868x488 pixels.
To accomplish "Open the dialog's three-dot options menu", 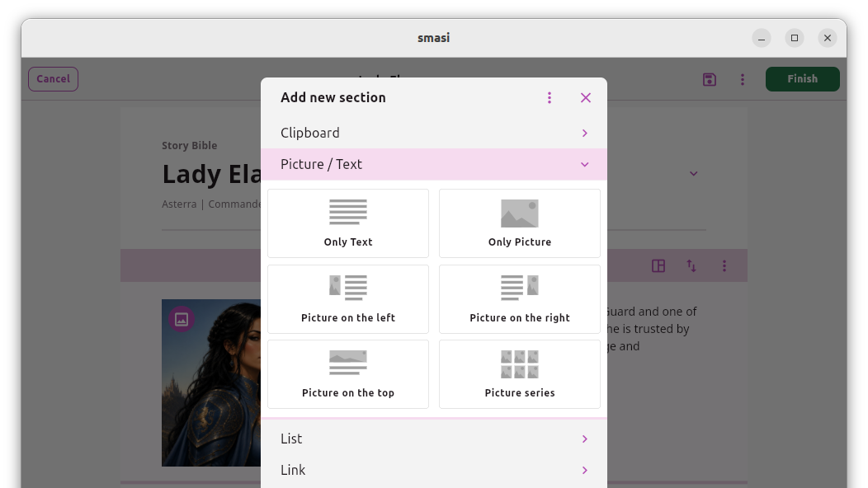I will pyautogui.click(x=550, y=98).
